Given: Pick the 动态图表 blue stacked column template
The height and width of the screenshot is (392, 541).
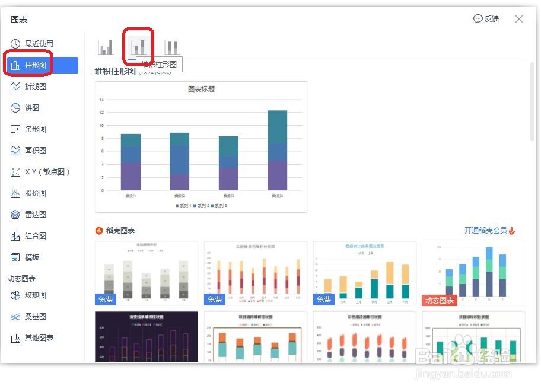Looking at the screenshot, I should click(474, 273).
